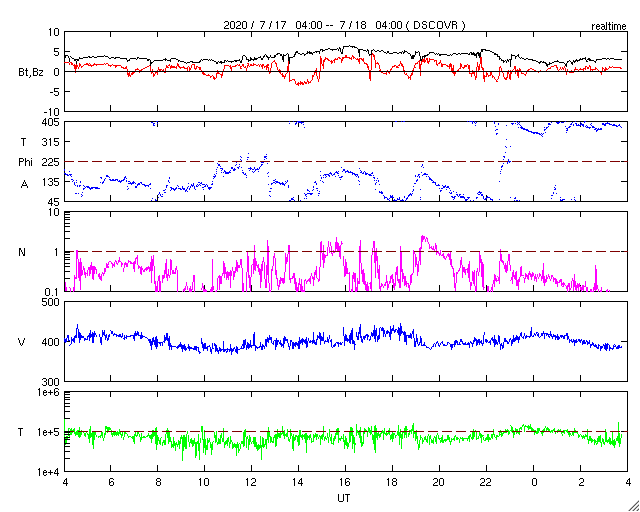Click the "V" velocity axis label
Screen dimensions: 640x512
click(x=22, y=342)
